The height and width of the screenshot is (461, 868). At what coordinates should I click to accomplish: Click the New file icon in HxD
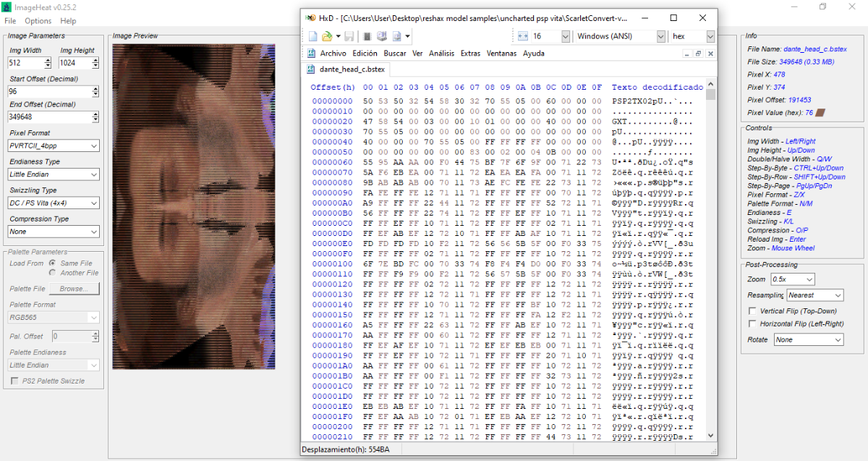312,36
